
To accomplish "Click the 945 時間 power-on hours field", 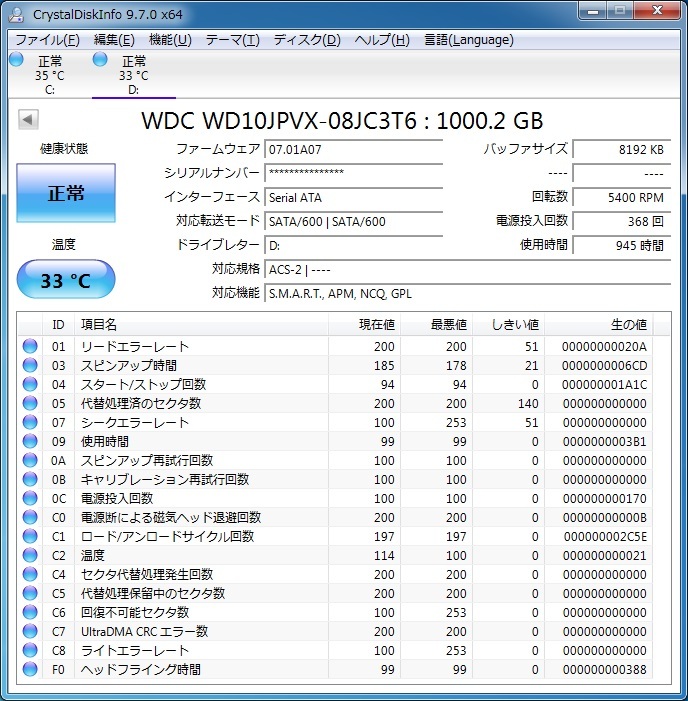I will tap(621, 245).
